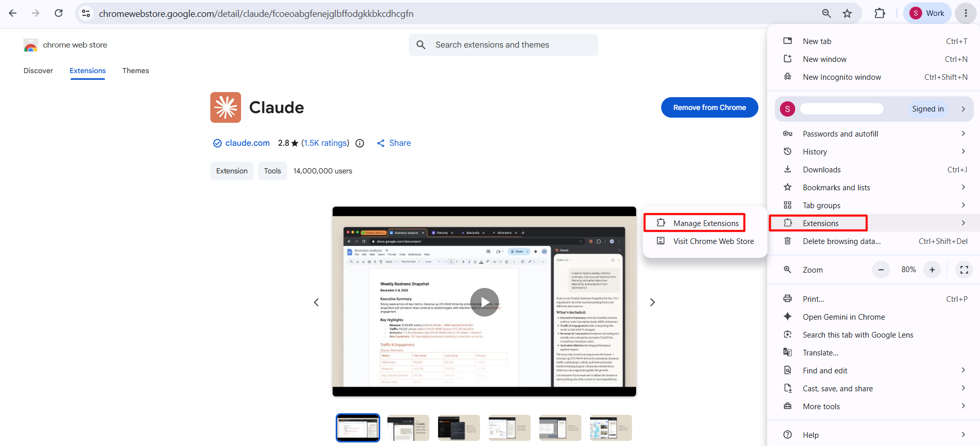Click the Extension category chip
980x446 pixels.
(232, 171)
